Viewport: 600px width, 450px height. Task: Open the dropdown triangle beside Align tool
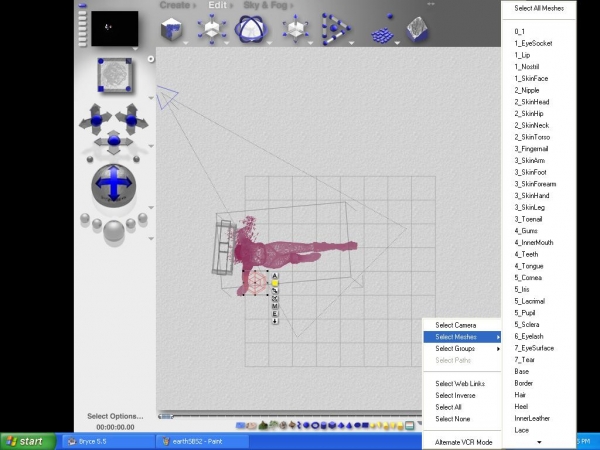[352, 43]
